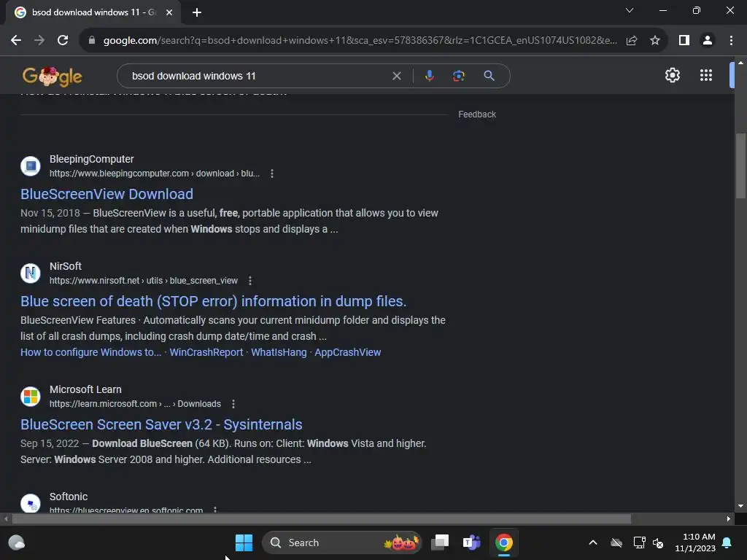Start voice search with the microphone icon
The height and width of the screenshot is (560, 747).
[x=429, y=76]
